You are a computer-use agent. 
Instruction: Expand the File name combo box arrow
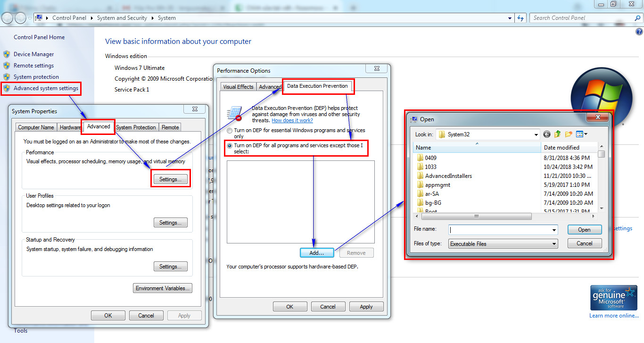(x=554, y=230)
